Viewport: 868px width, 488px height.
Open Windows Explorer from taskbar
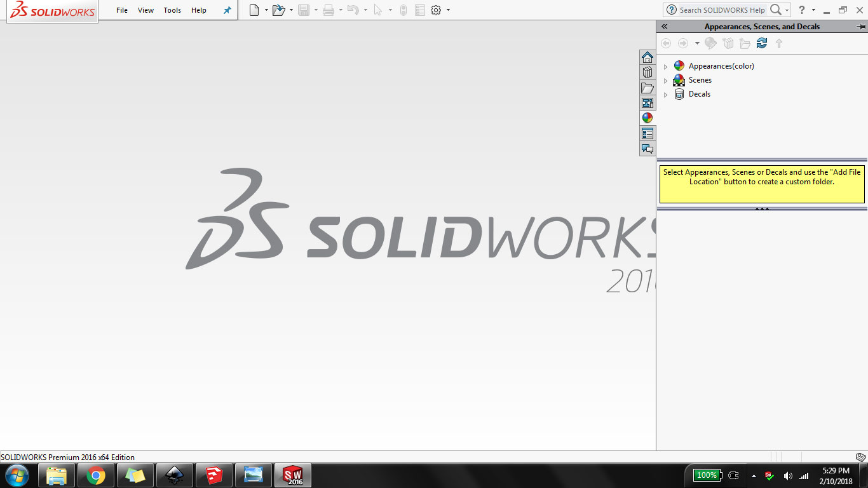[x=57, y=475]
